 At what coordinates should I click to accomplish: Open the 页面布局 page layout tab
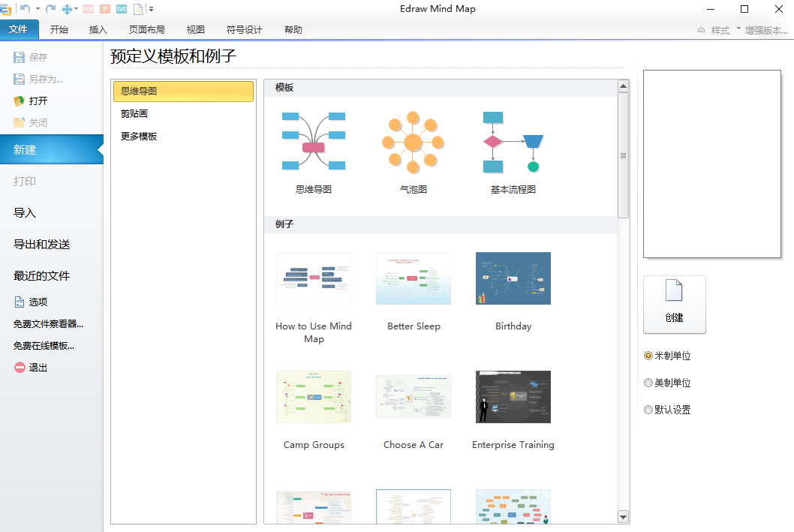tap(147, 30)
